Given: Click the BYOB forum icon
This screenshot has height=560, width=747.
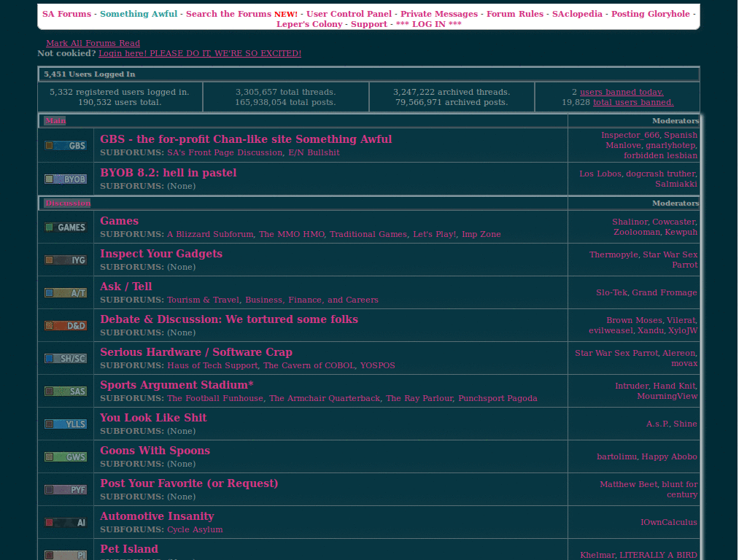Looking at the screenshot, I should tap(66, 179).
